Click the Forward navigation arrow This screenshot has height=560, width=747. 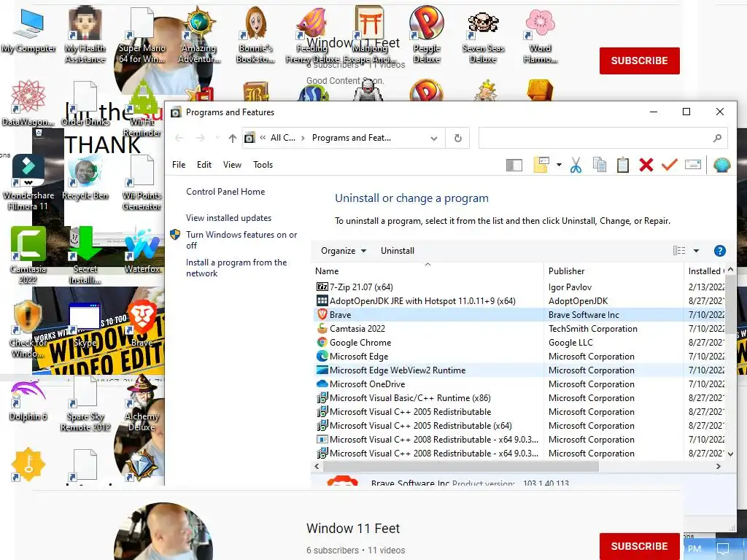[x=200, y=138]
